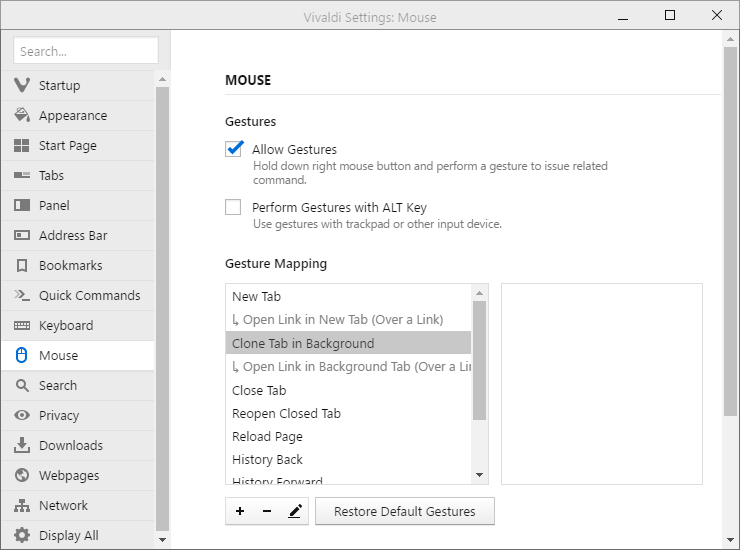Click sidebar scroll down arrow

tap(162, 540)
